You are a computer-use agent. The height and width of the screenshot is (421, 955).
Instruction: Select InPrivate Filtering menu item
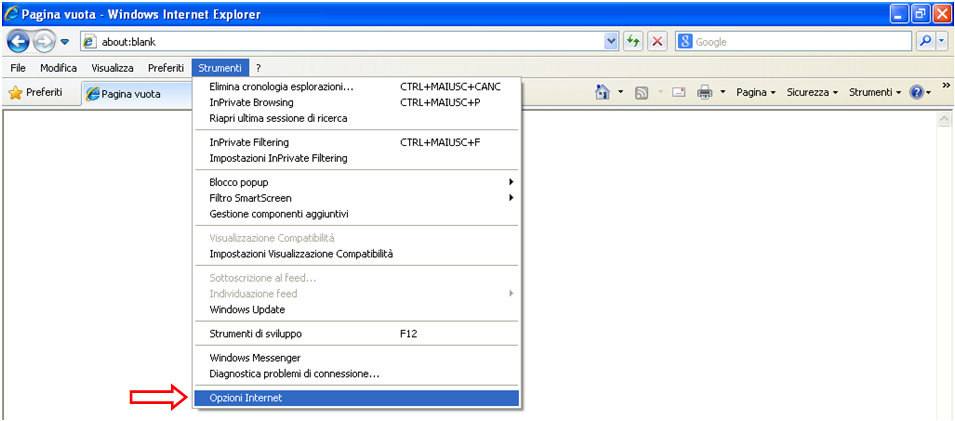click(356, 142)
